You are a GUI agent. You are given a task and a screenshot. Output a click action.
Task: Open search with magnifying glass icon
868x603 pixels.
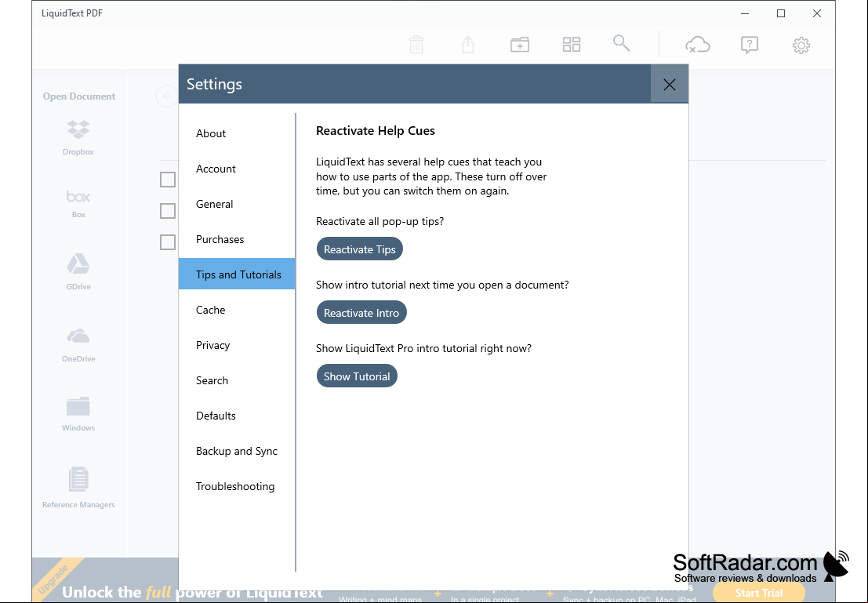point(621,44)
